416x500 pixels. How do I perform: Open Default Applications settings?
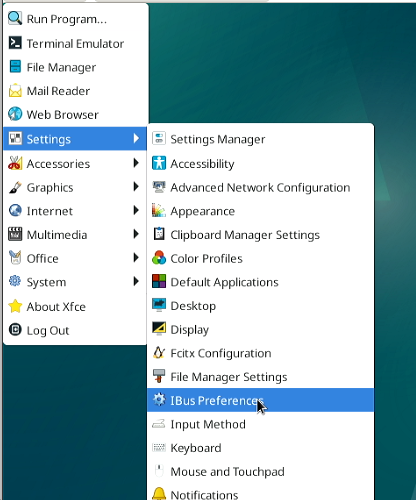pyautogui.click(x=261, y=282)
